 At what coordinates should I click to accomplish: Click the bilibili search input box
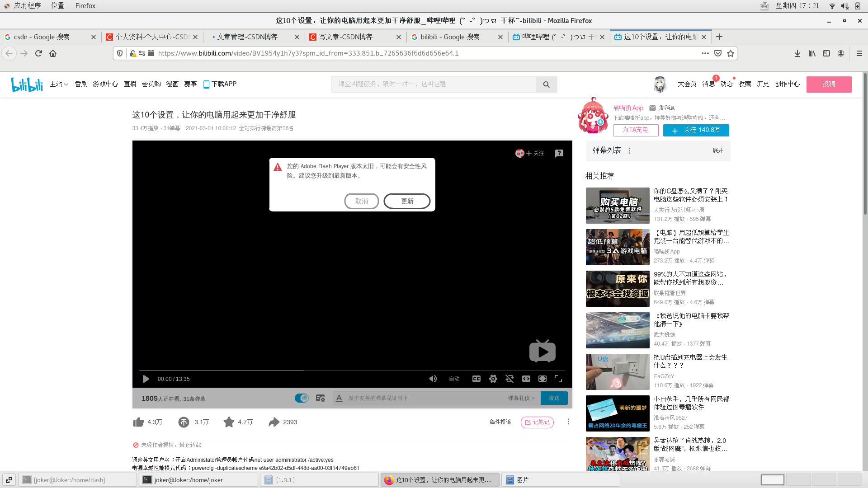point(434,84)
